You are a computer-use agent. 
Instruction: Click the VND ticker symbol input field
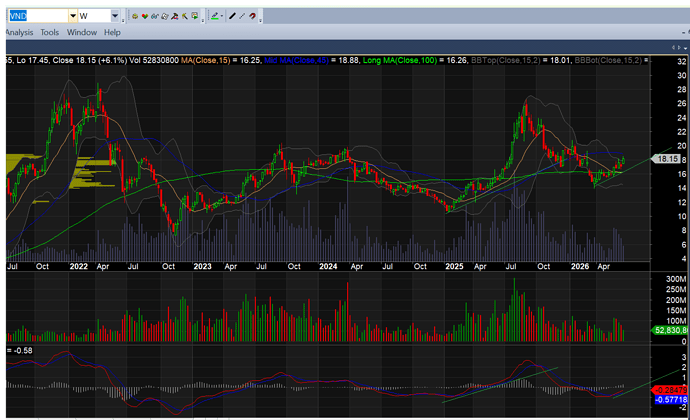click(x=39, y=16)
